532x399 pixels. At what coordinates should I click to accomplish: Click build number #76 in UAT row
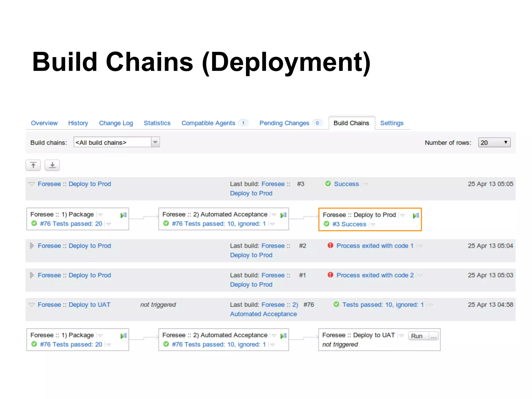[309, 305]
